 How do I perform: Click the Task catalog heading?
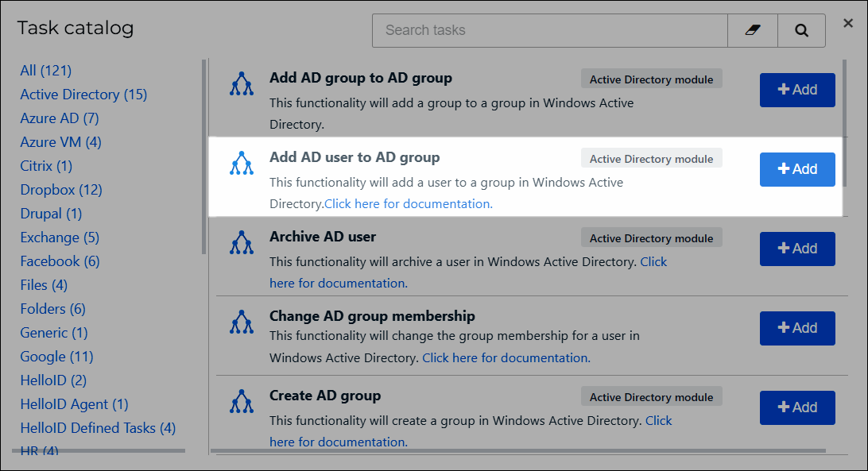click(76, 28)
